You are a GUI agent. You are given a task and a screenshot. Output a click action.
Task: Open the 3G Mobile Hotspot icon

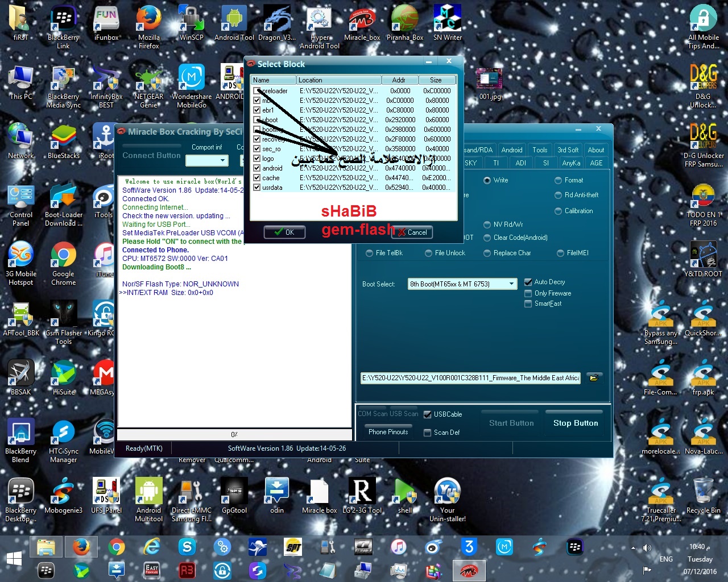(21, 264)
